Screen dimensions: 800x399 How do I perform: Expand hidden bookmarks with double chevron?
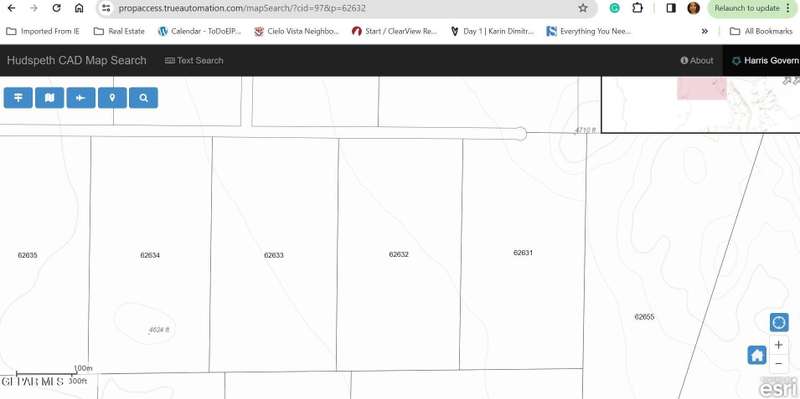pyautogui.click(x=705, y=31)
